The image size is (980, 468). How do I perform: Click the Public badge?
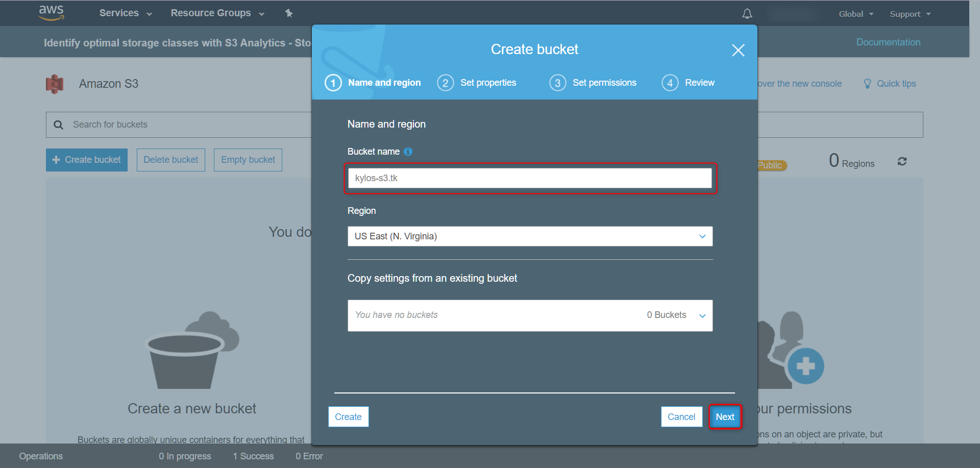pyautogui.click(x=772, y=165)
